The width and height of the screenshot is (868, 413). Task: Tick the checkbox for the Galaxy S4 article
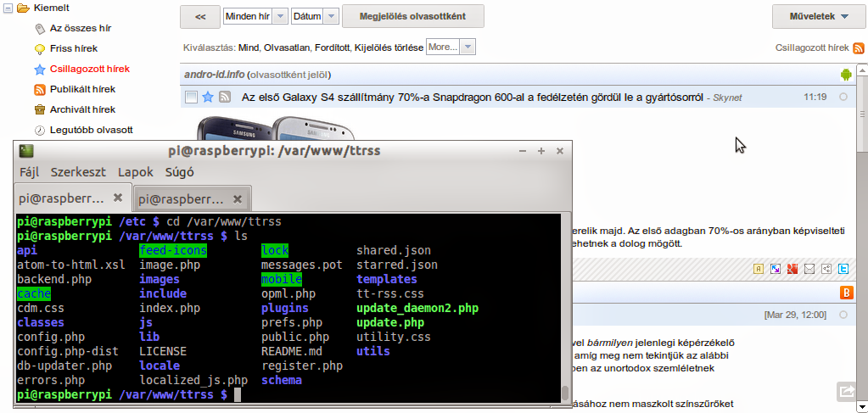[x=191, y=98]
